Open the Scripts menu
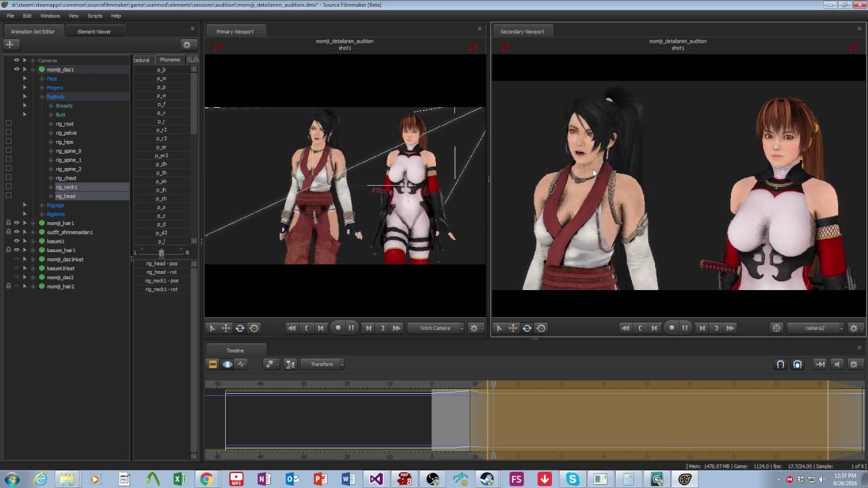The image size is (868, 488). click(95, 16)
